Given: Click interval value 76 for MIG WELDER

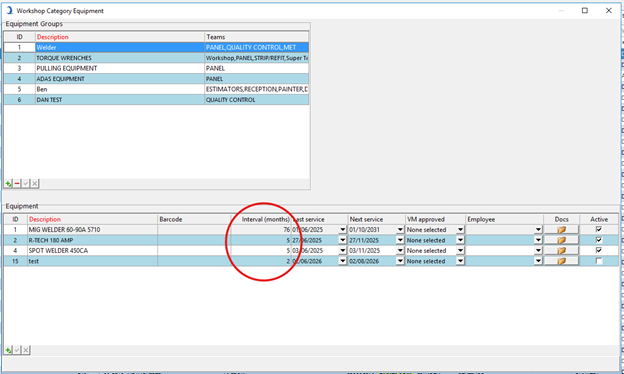Looking at the screenshot, I should tap(261, 230).
